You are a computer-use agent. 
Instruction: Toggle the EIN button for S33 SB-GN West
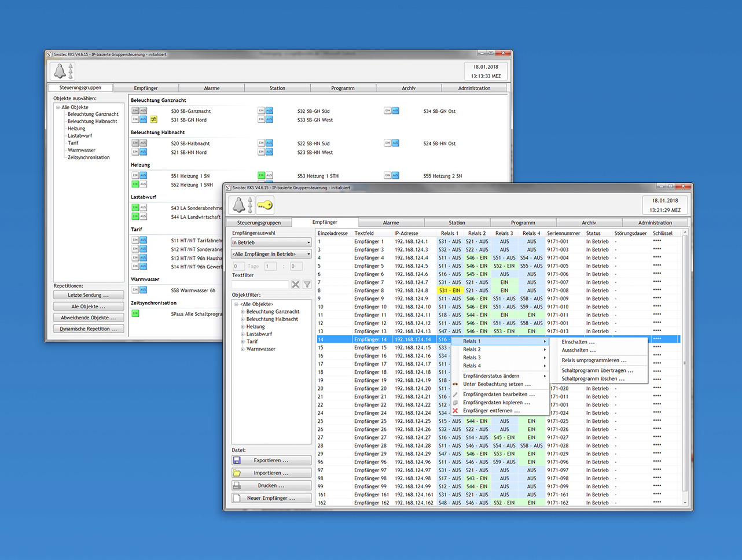(262, 120)
